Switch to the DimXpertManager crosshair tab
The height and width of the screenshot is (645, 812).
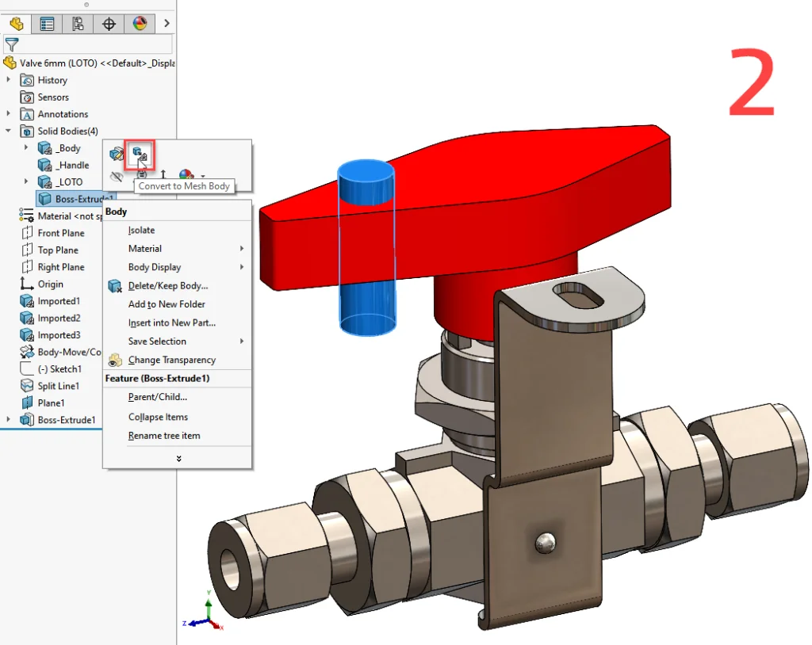109,24
